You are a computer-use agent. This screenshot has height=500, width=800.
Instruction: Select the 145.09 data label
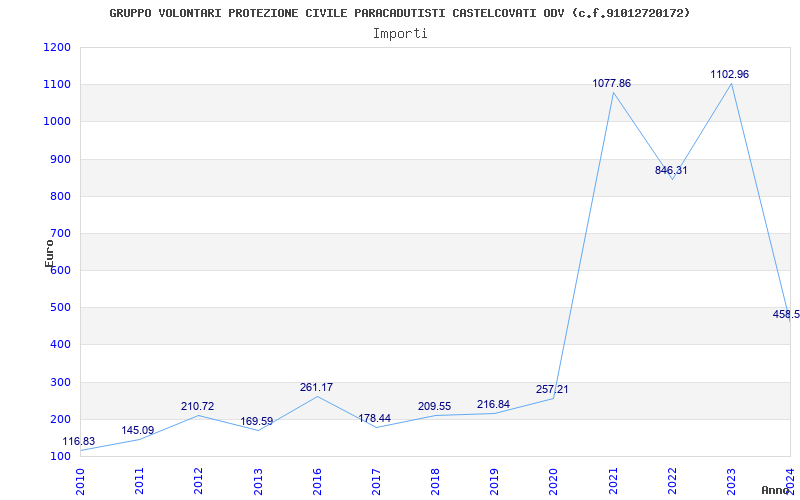pyautogui.click(x=138, y=431)
